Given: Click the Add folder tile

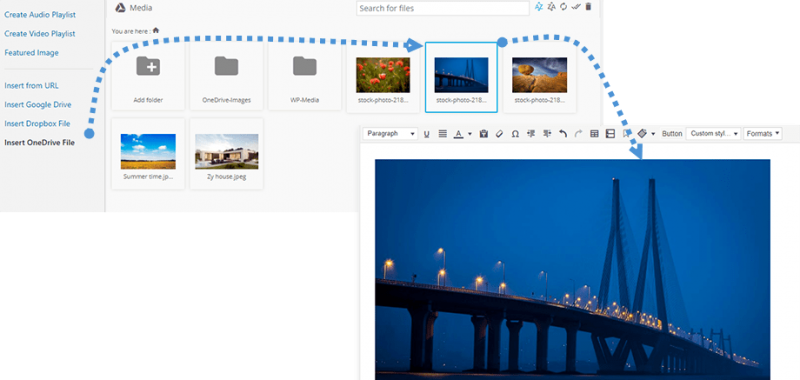Looking at the screenshot, I should tap(148, 75).
